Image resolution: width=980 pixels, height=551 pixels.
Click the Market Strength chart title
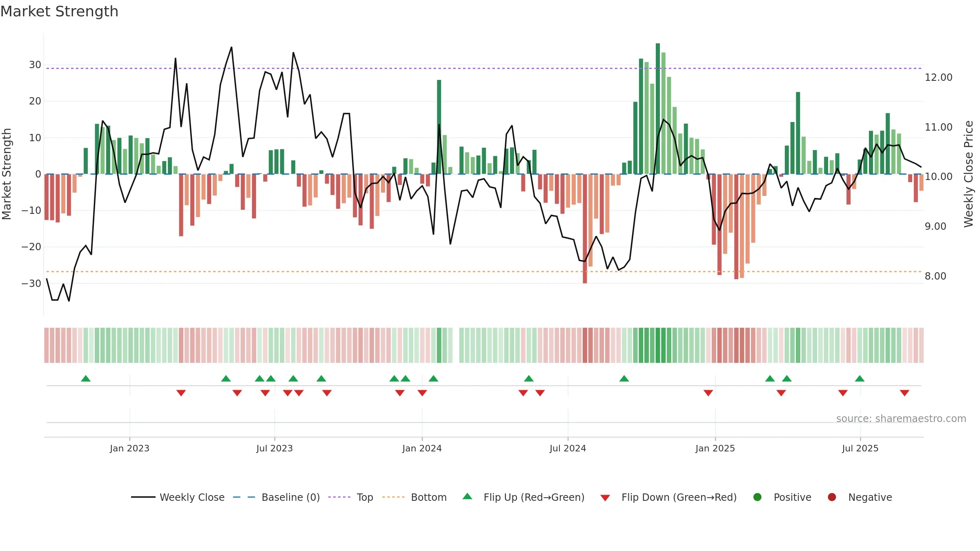(x=59, y=11)
